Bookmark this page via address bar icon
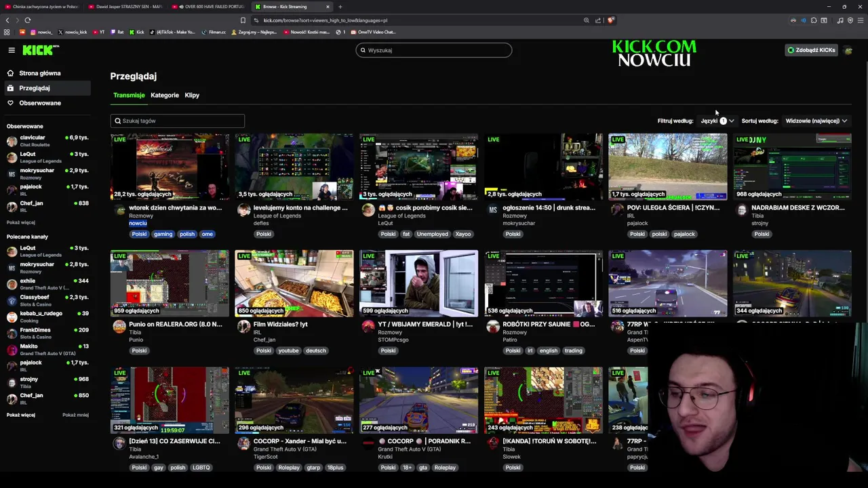This screenshot has height=488, width=868. click(x=243, y=20)
